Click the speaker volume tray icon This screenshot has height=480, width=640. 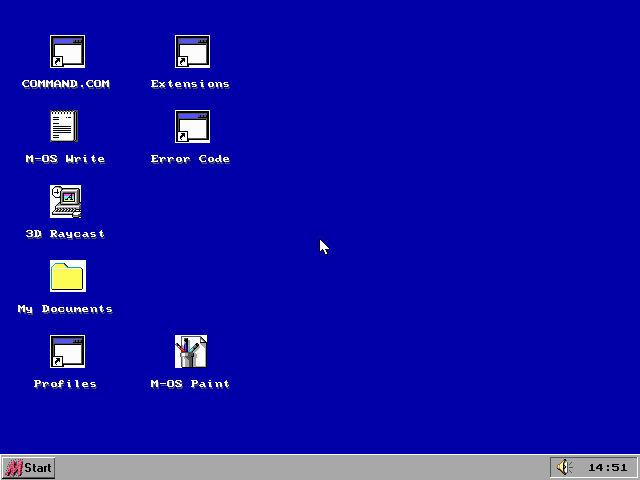pos(564,467)
